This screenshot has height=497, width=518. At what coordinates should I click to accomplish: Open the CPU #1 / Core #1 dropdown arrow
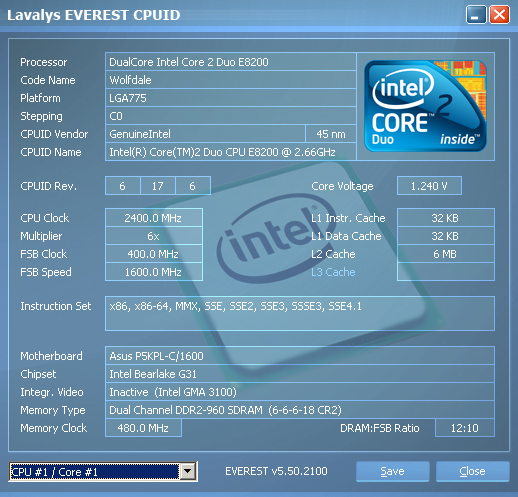(187, 471)
